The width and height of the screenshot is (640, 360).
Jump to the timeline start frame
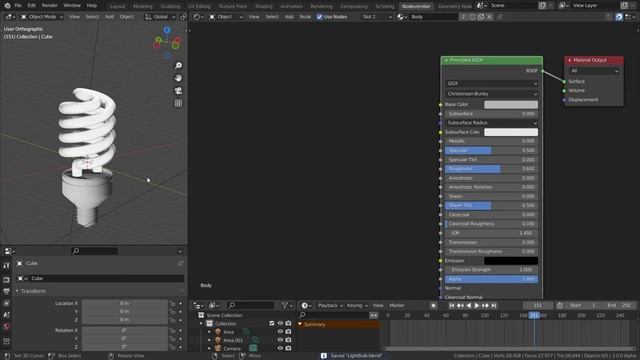point(452,305)
